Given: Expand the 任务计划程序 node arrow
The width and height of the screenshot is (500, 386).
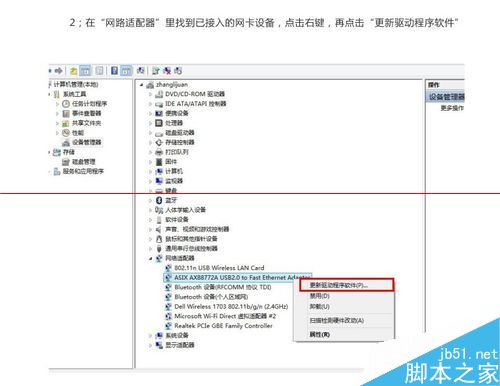Looking at the screenshot, I should pyautogui.click(x=57, y=104).
